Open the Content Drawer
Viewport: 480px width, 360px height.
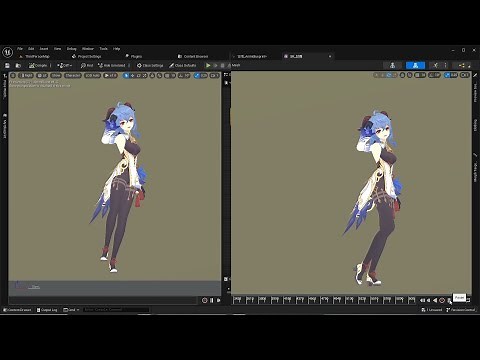pyautogui.click(x=17, y=310)
